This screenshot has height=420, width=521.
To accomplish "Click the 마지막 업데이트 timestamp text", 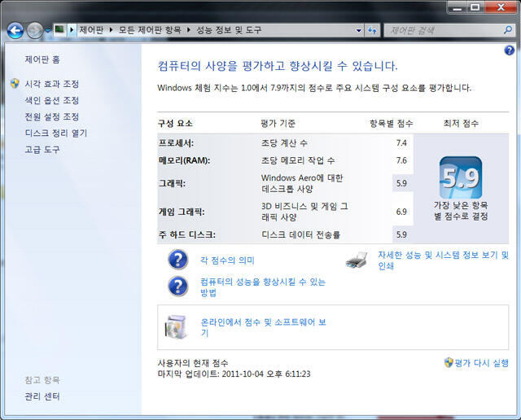I will pos(234,374).
